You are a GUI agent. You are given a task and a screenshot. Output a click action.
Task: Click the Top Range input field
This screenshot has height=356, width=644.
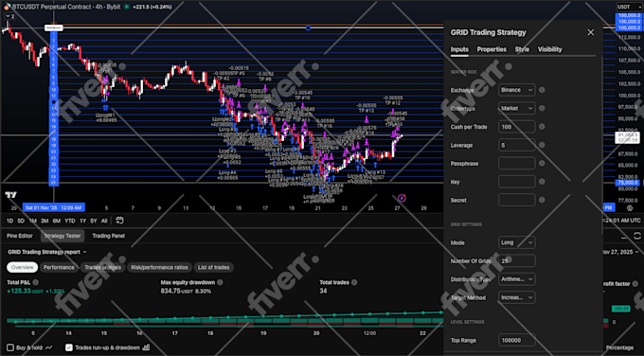[x=517, y=341]
